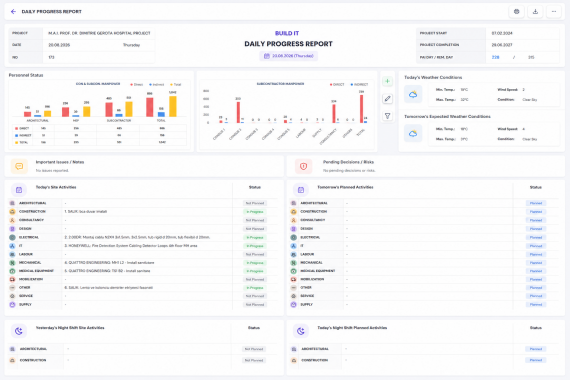
Task: Click blue Indirect swatch in personnel table
Action: pyautogui.click(x=16, y=135)
